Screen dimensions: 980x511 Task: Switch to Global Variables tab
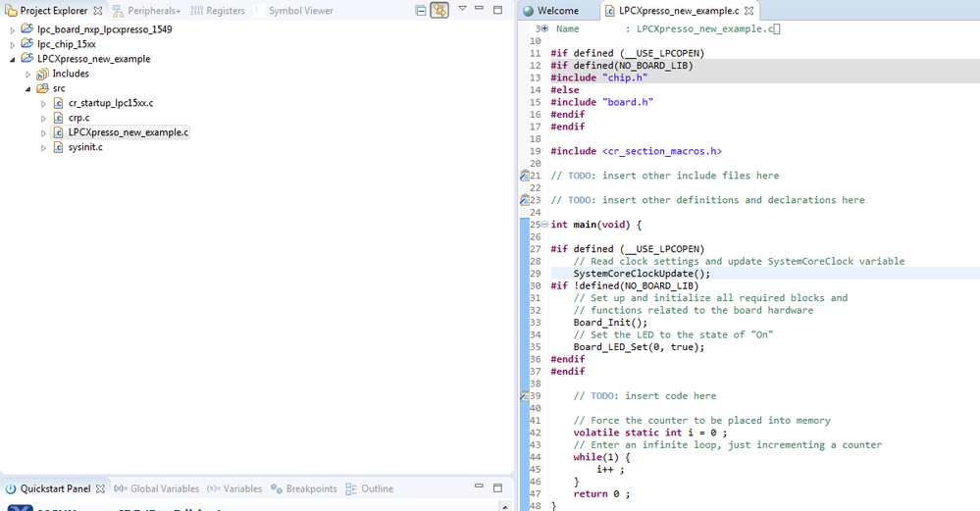pyautogui.click(x=156, y=488)
